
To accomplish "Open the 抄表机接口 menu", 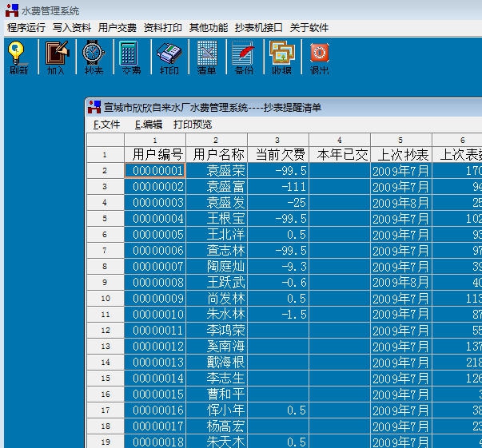I will [x=258, y=27].
